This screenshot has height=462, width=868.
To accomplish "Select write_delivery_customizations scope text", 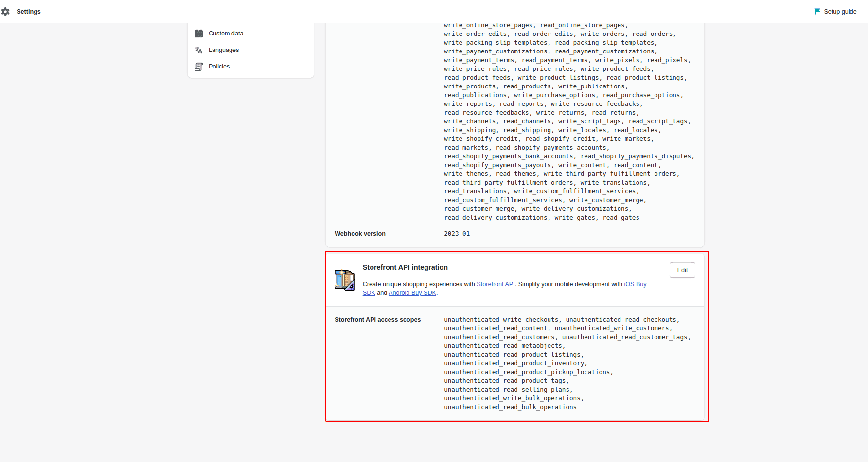I will click(575, 209).
